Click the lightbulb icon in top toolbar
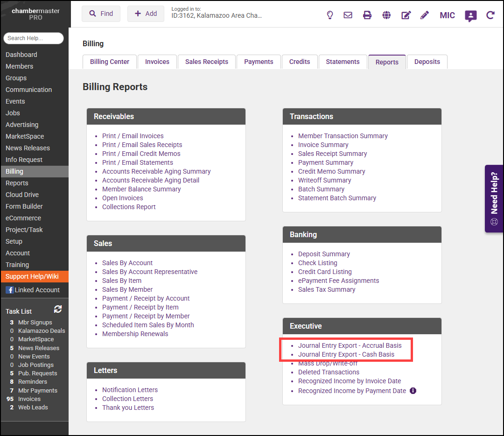The height and width of the screenshot is (436, 504). pyautogui.click(x=329, y=15)
